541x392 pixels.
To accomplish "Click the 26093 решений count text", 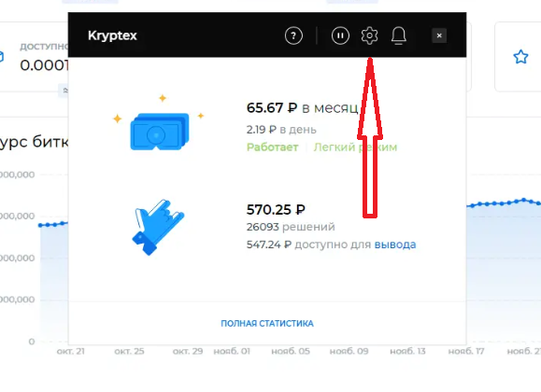I will 291,227.
